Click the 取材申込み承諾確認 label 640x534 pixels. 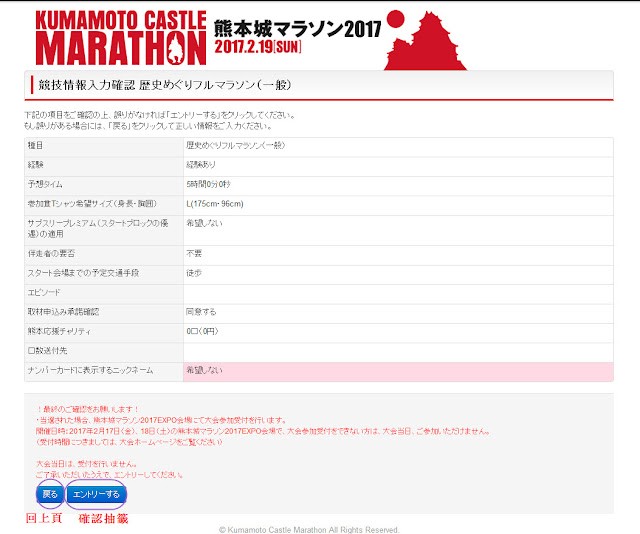pos(63,312)
